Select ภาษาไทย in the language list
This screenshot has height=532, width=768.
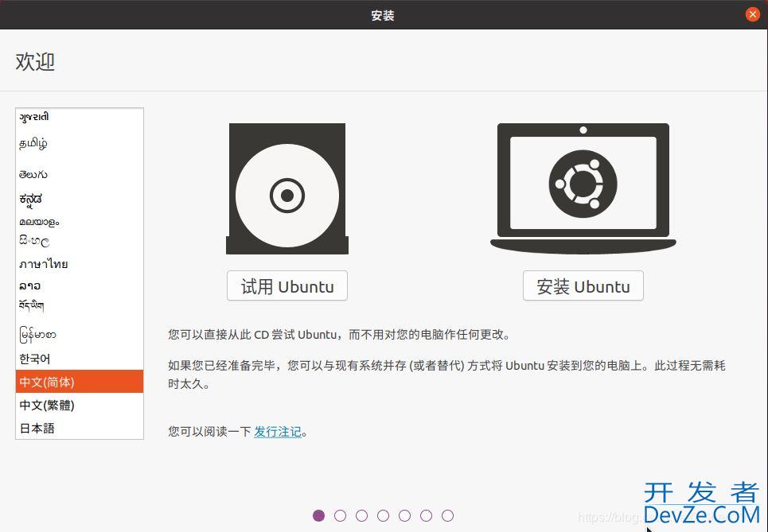[x=80, y=264]
